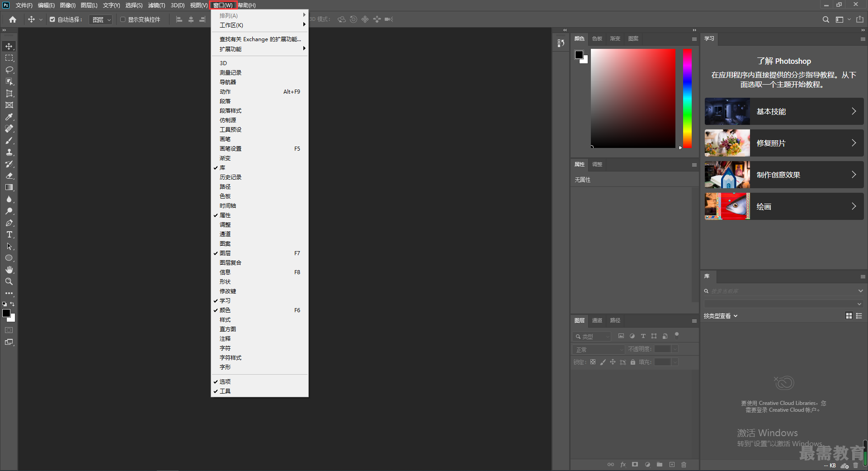Select the Ellipse shape tool
This screenshot has height=471, width=868.
point(9,258)
